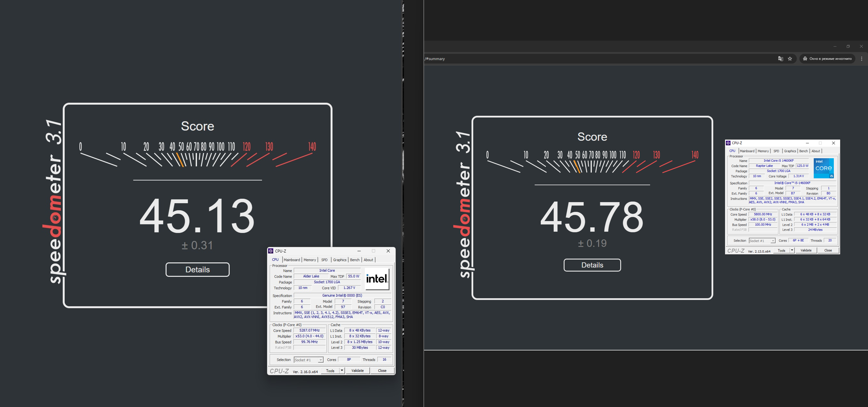Open the browser three-dot menu
The height and width of the screenshot is (407, 868).
pos(861,59)
